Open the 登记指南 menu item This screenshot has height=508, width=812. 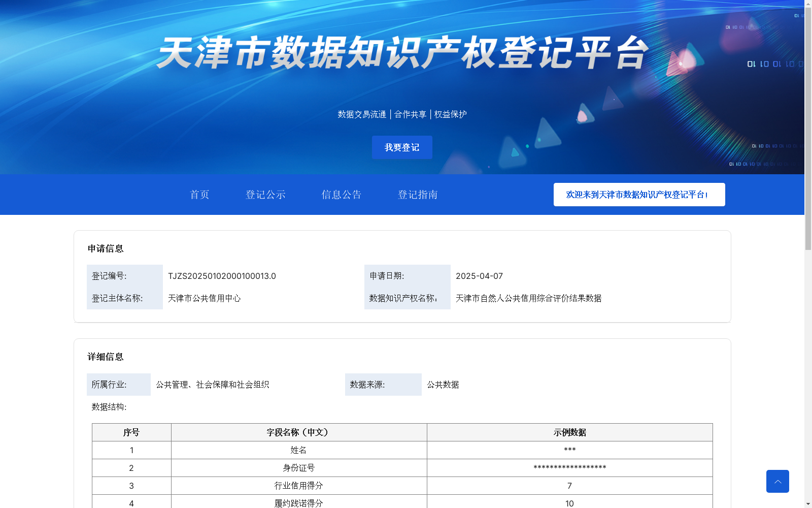418,195
